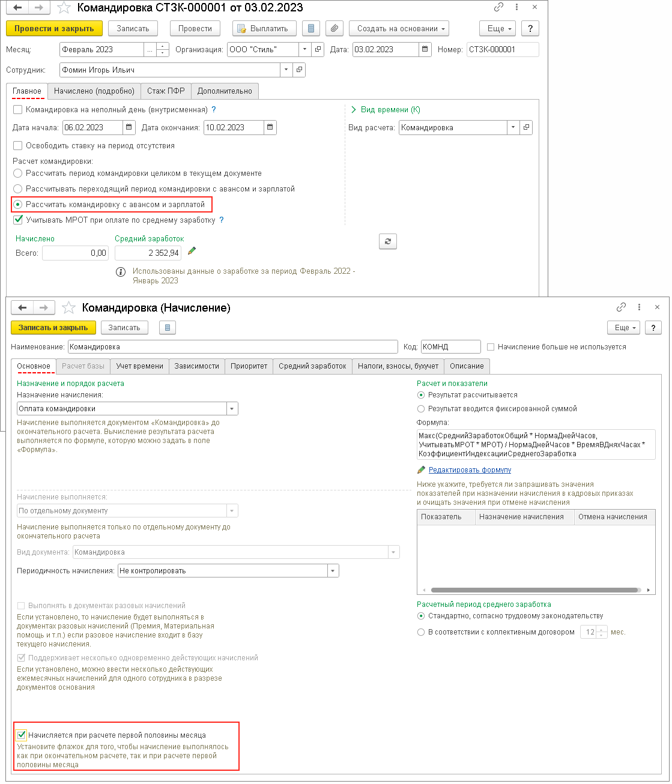Open Организация dropdown arrow
The image size is (672, 784).
click(x=305, y=49)
